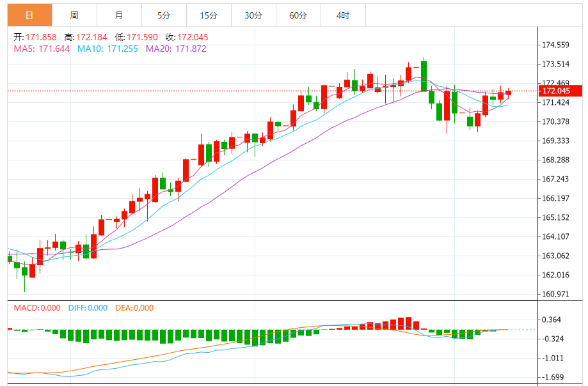Open the 60分 timeframe tab
The image size is (588, 386).
coord(299,15)
